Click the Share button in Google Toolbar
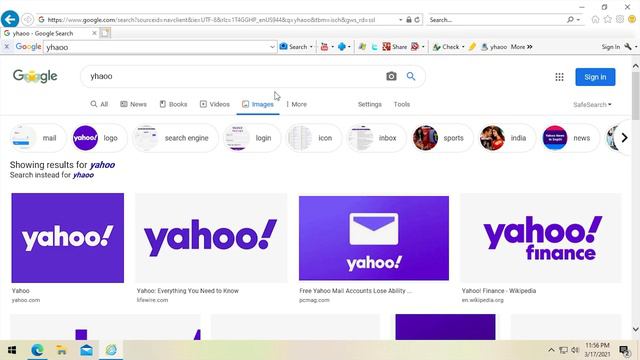Image resolution: width=640 pixels, height=360 pixels. pos(395,47)
